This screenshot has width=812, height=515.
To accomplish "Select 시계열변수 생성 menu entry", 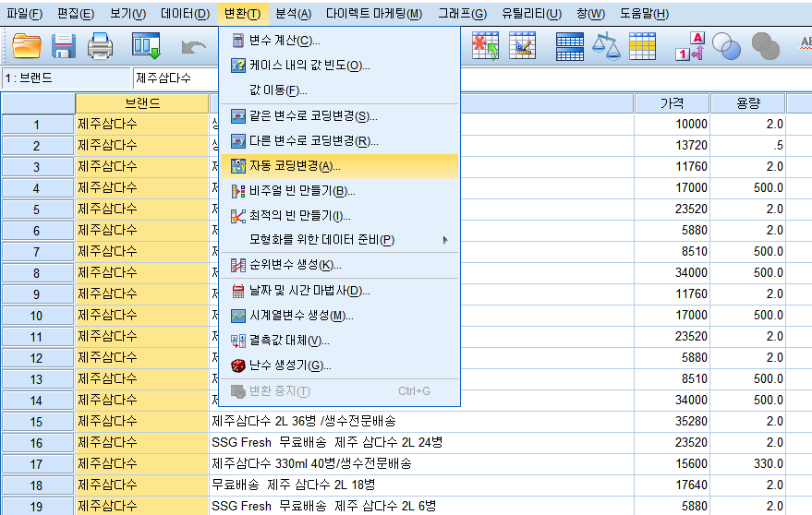I will (x=339, y=316).
